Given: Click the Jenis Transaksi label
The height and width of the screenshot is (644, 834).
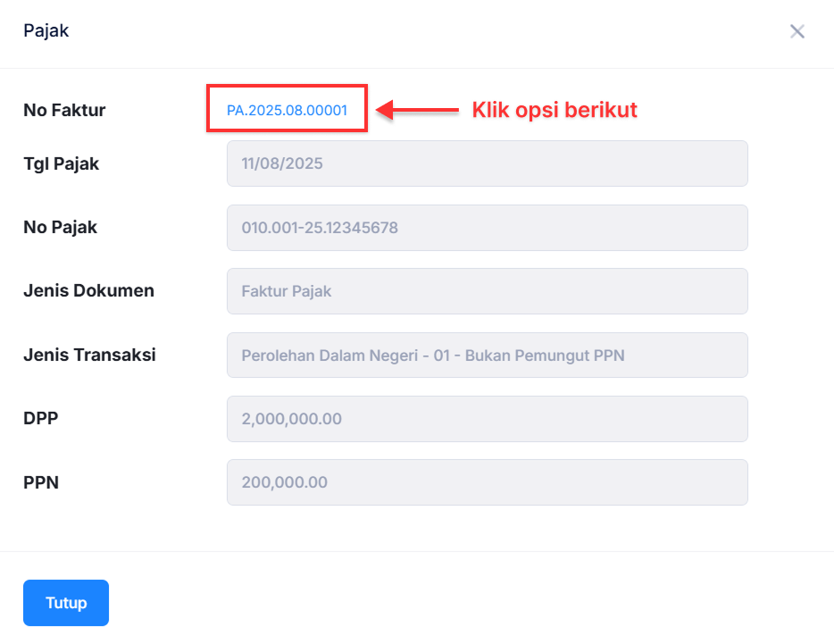Looking at the screenshot, I should pos(89,355).
